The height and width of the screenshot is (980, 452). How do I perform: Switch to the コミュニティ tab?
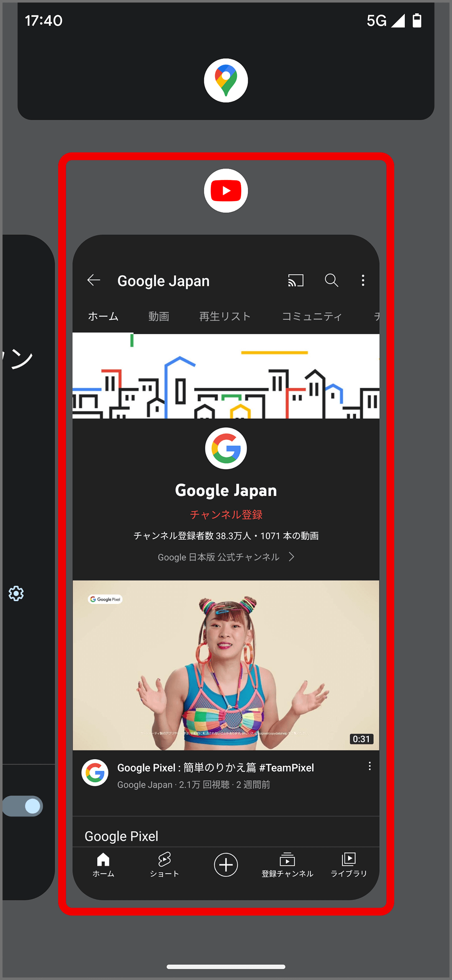tap(312, 316)
